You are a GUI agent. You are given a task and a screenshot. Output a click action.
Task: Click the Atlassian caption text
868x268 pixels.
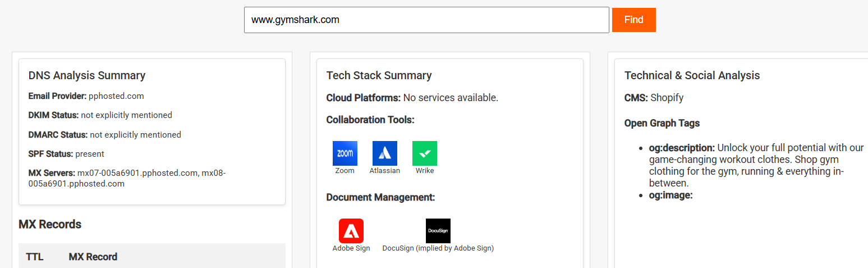coord(385,171)
